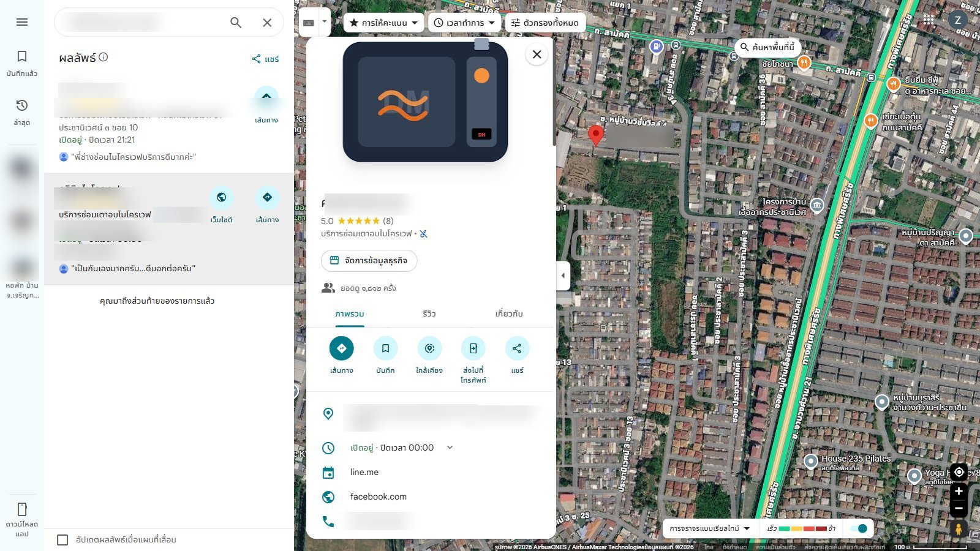Click จัดการข้อมูลธุรกิจ button
Screen dimensions: 980x551
(x=369, y=261)
